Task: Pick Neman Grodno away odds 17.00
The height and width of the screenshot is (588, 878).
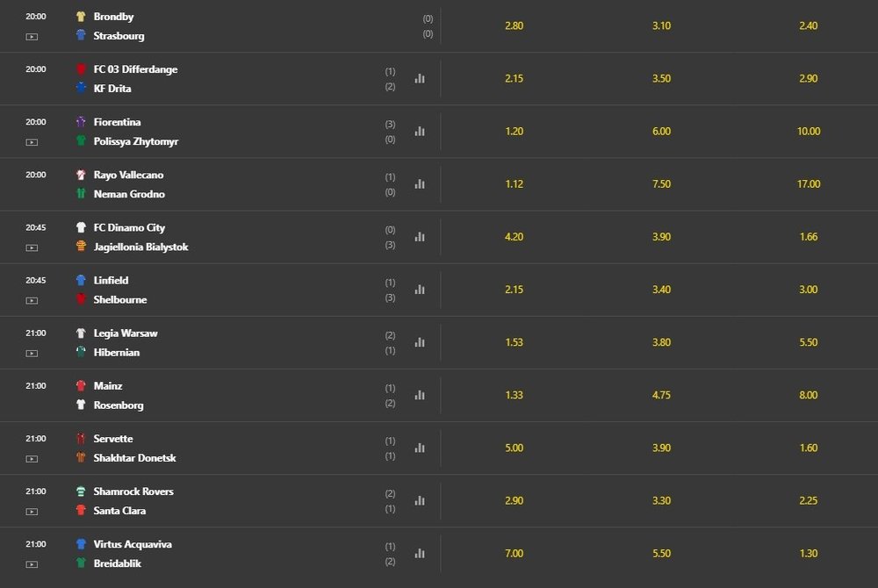Action: 809,184
